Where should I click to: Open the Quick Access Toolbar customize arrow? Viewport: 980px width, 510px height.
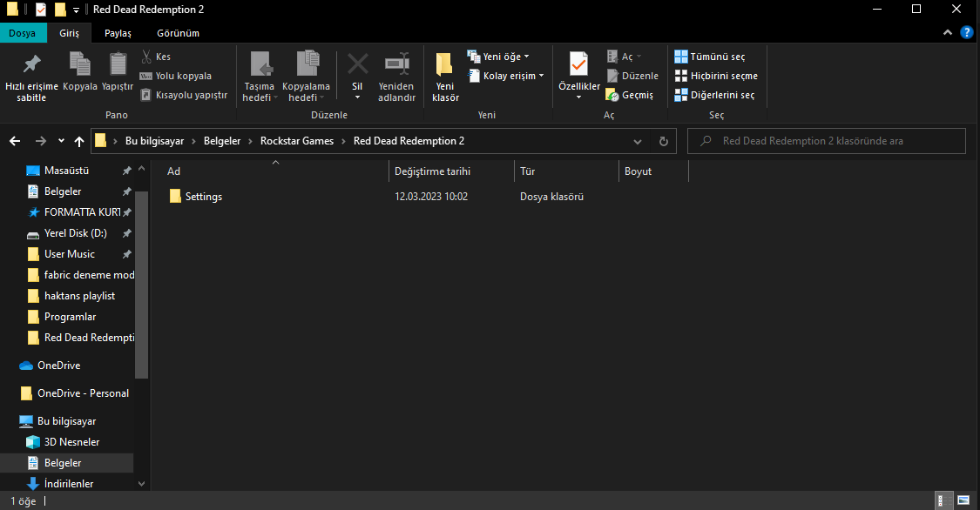coord(77,10)
